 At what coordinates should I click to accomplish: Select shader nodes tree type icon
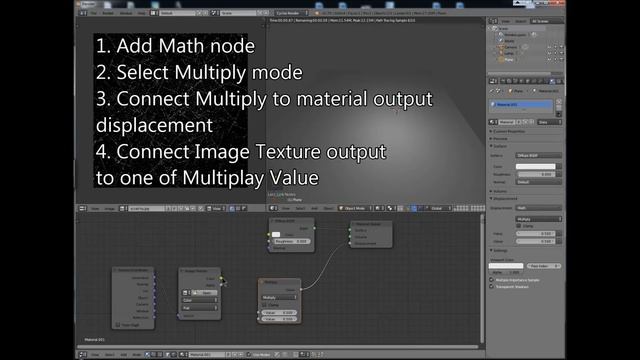coord(147,355)
